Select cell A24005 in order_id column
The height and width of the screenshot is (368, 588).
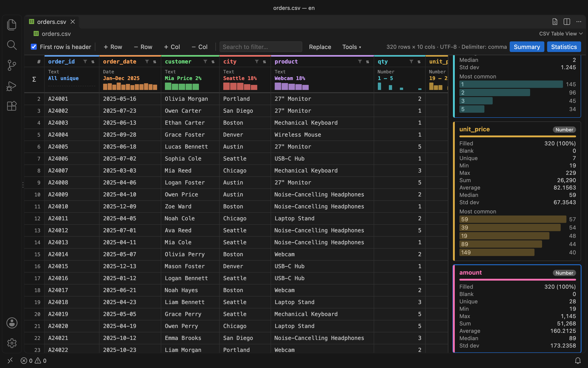click(x=72, y=147)
